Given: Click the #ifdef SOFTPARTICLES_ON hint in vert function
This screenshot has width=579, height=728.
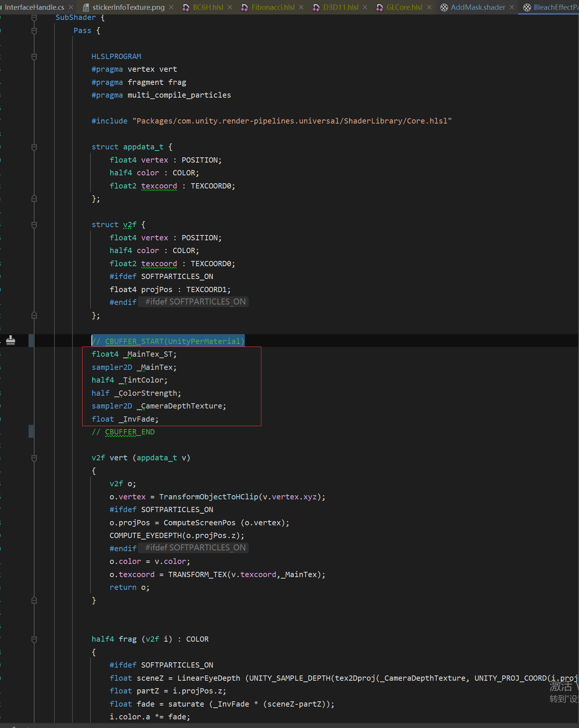Looking at the screenshot, I should [194, 548].
